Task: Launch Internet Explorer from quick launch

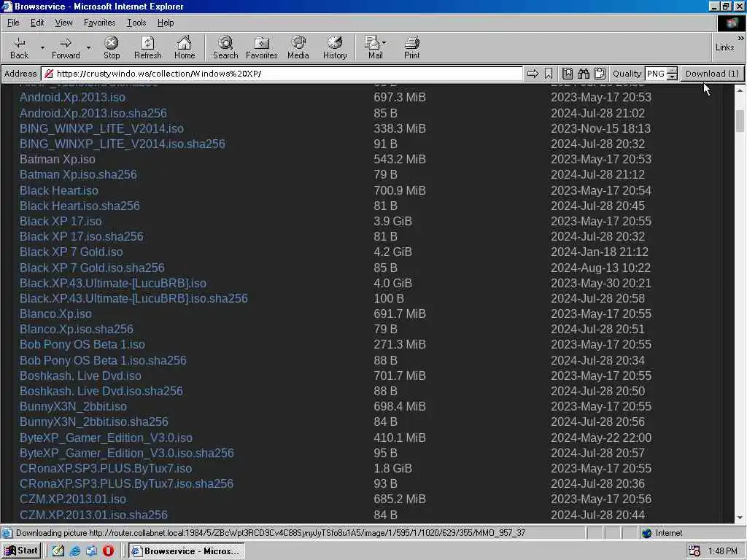Action: [75, 551]
